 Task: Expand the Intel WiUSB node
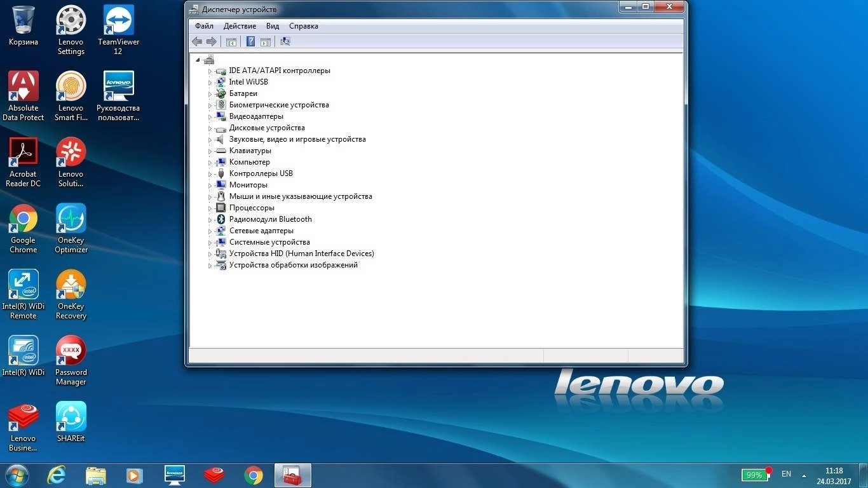(x=210, y=83)
